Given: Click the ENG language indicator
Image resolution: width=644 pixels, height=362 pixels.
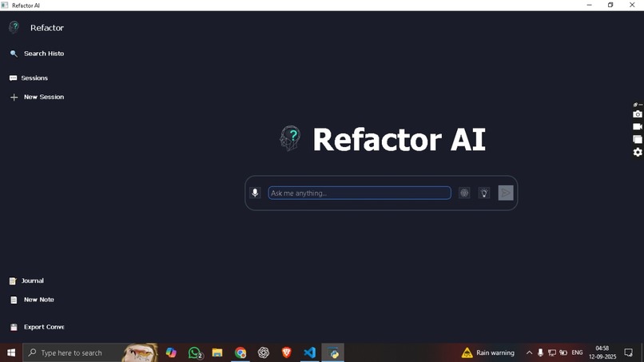Looking at the screenshot, I should click(x=577, y=352).
